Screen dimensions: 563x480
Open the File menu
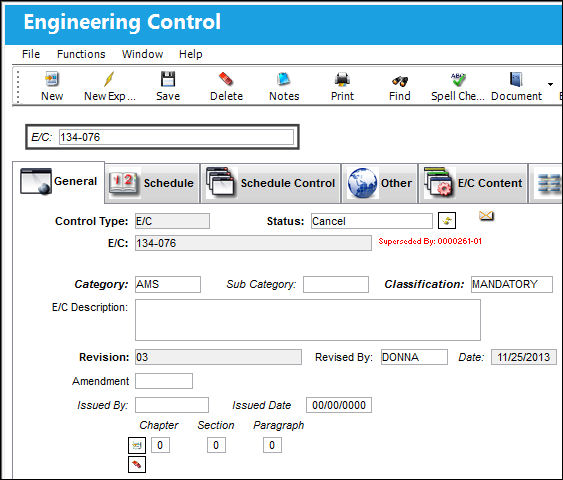click(x=31, y=54)
